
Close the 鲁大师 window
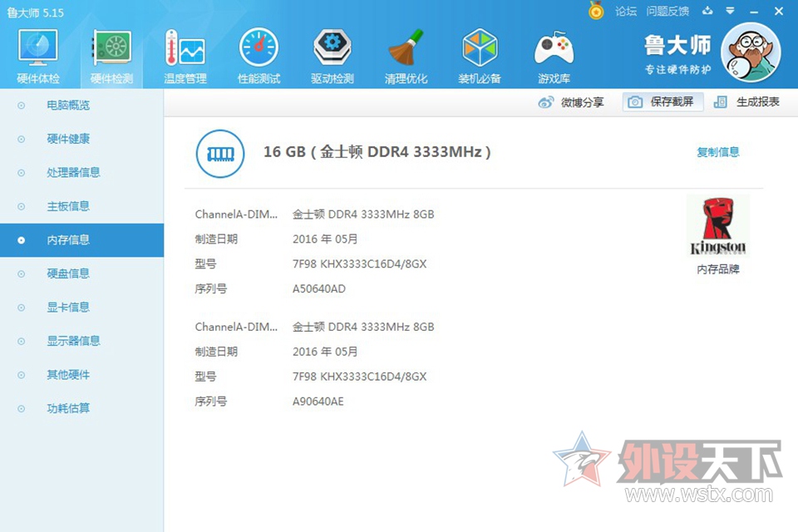tap(779, 11)
